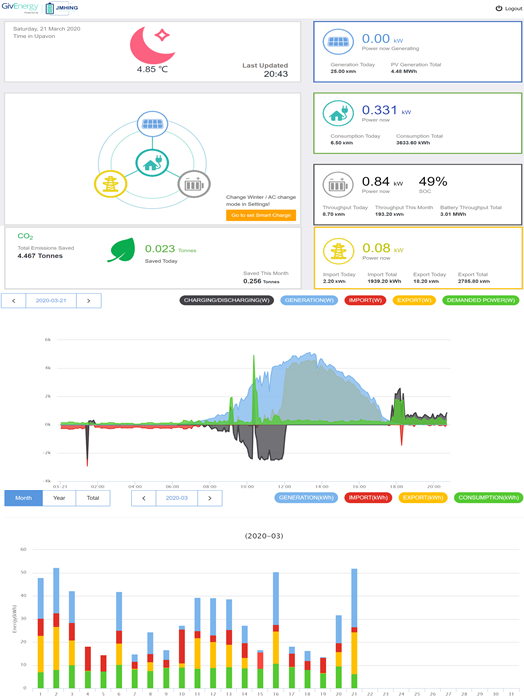524x697 pixels.
Task: Click the solar panel icon in flow diagram
Action: tap(152, 124)
